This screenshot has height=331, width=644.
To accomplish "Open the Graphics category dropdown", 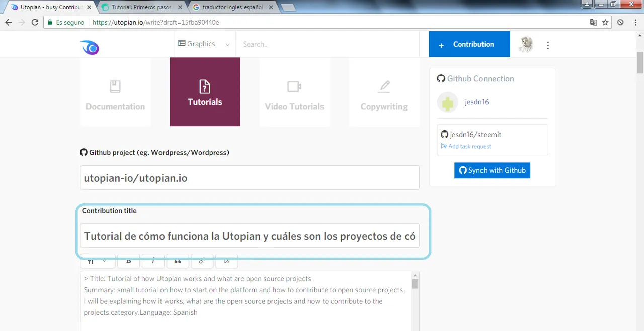I will click(204, 44).
